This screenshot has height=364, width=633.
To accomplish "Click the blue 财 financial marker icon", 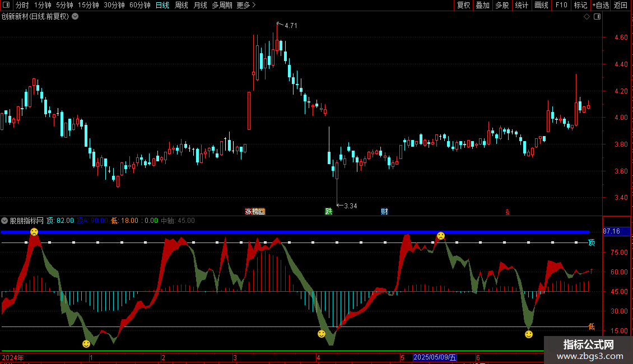I will (384, 212).
